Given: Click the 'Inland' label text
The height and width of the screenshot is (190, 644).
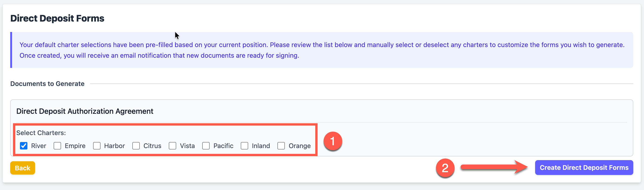Looking at the screenshot, I should [261, 146].
